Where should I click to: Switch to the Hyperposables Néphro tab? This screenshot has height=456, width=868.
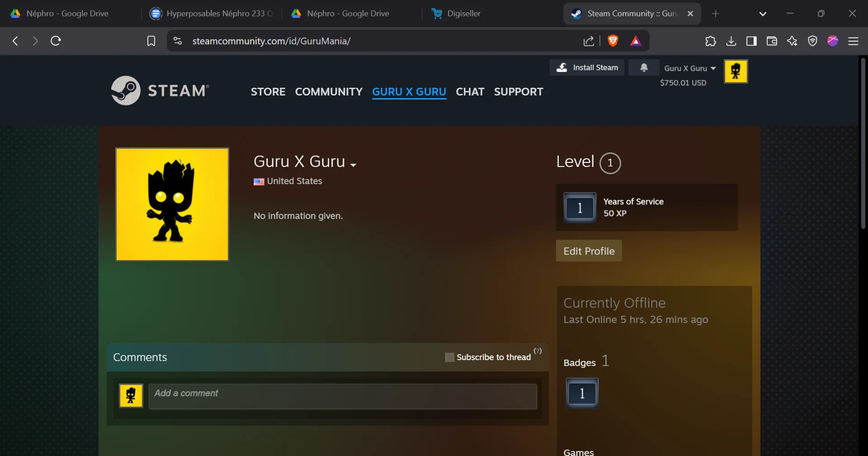click(x=212, y=14)
